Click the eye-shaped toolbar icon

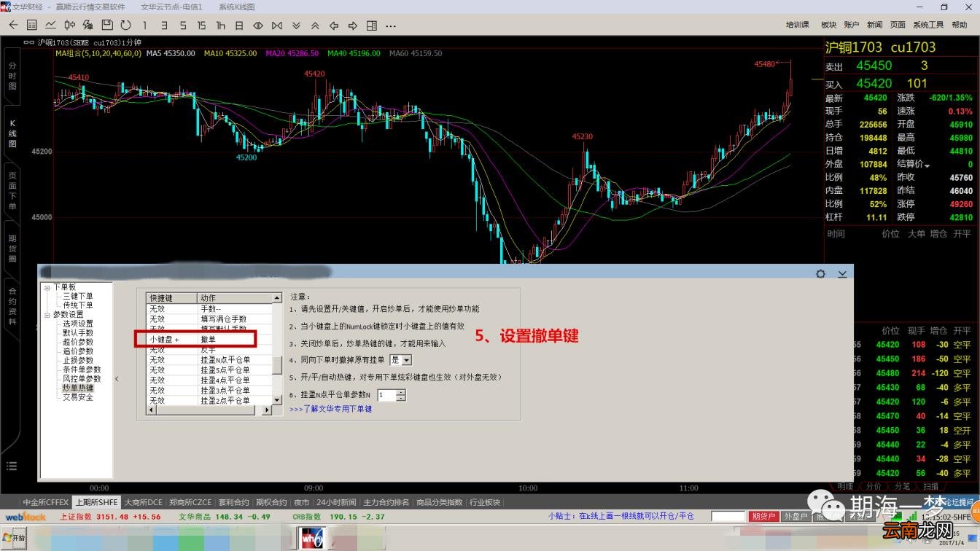pyautogui.click(x=258, y=25)
